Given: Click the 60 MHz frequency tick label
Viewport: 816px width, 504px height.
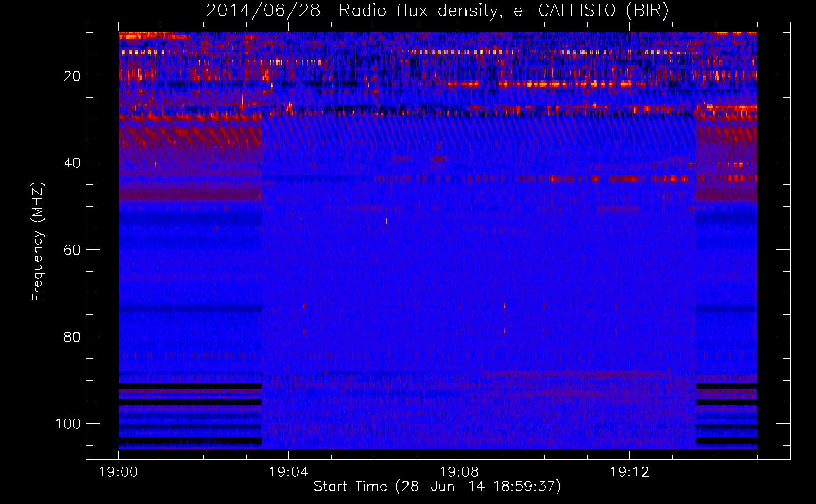Looking at the screenshot, I should [x=72, y=250].
